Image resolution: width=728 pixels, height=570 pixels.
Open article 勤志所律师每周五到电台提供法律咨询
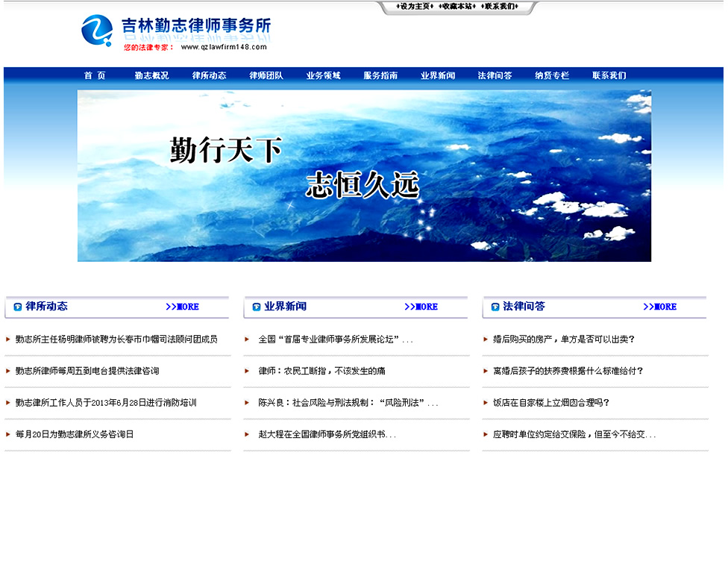tap(87, 372)
